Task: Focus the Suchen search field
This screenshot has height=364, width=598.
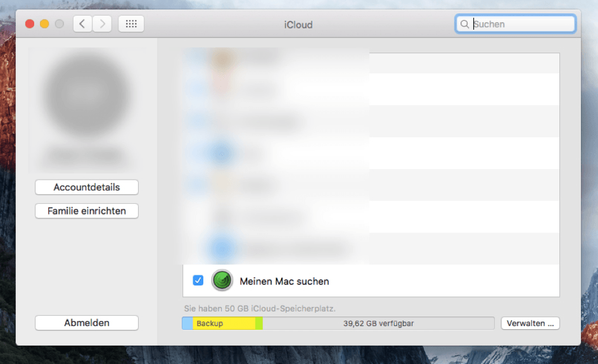Action: coord(516,24)
